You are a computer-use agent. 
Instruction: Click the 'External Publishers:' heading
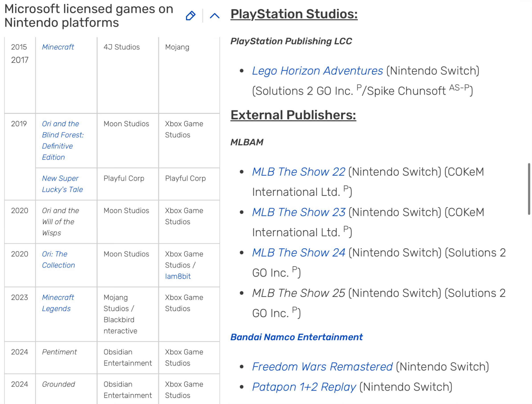coord(293,115)
